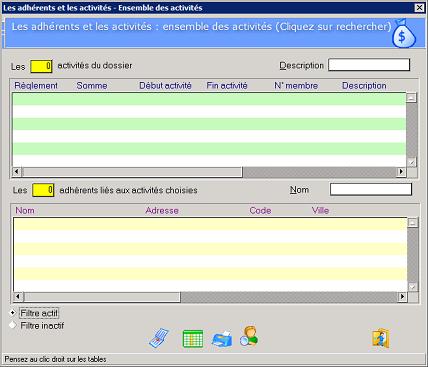This screenshot has width=428, height=367.
Task: Sort by Ville column header
Action: 320,210
